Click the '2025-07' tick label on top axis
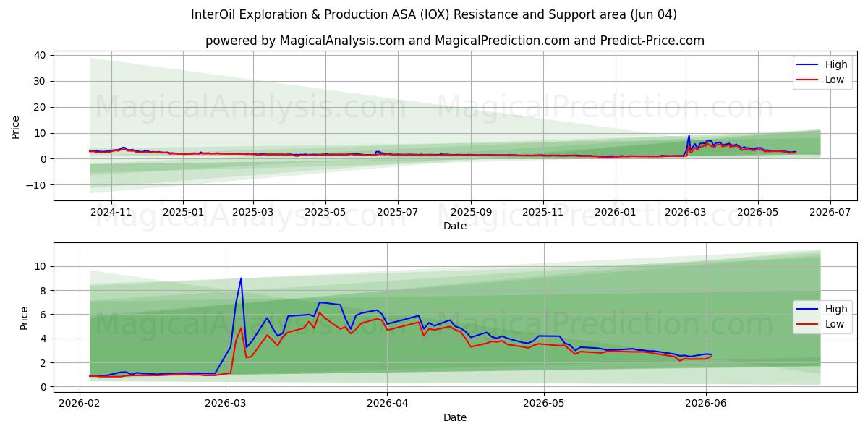The image size is (868, 434). (399, 212)
